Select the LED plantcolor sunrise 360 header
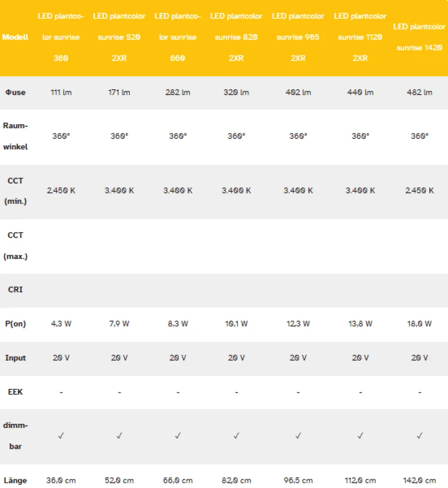448x488 pixels. point(61,37)
